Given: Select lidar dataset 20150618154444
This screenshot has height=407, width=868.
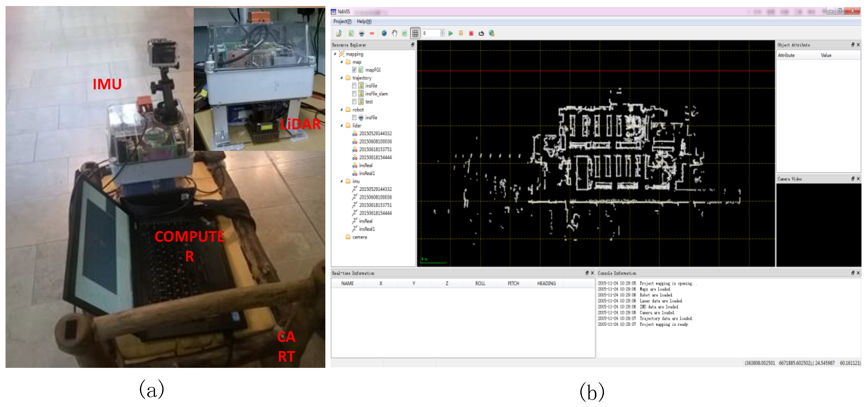Looking at the screenshot, I should 375,157.
